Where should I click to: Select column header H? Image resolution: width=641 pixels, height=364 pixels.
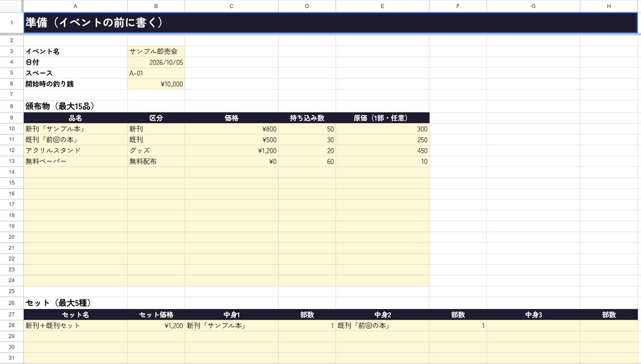point(608,6)
